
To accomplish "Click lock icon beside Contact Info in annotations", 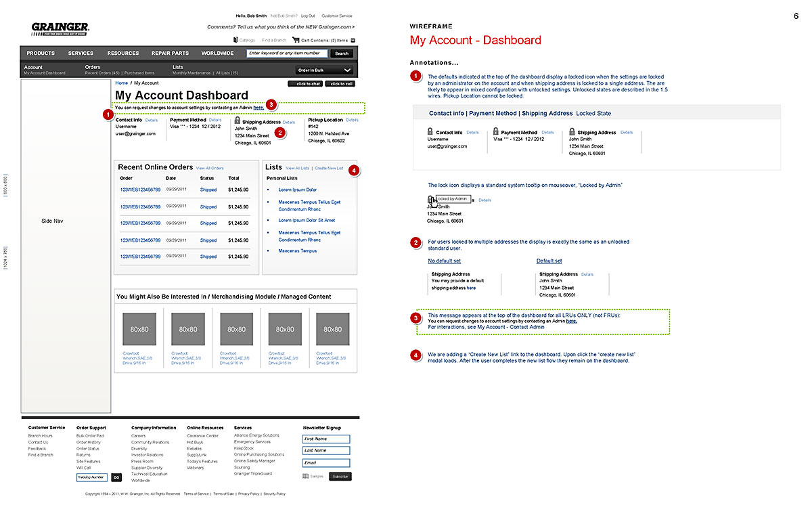I will tap(430, 131).
